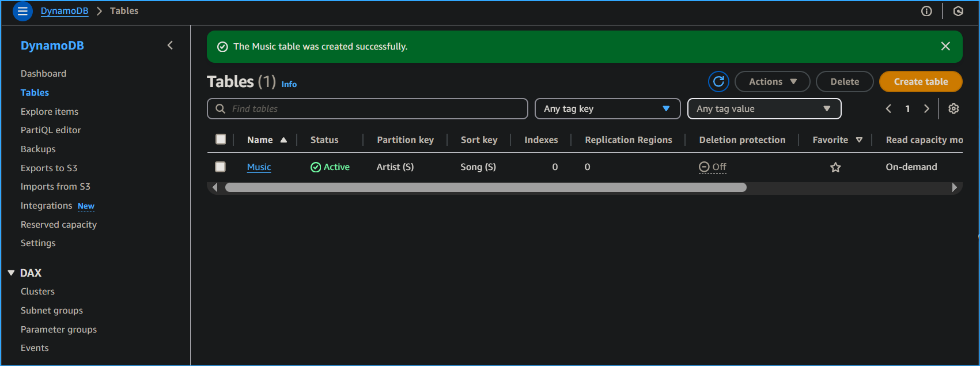
Task: Open DAX Subnet groups page
Action: coord(52,311)
